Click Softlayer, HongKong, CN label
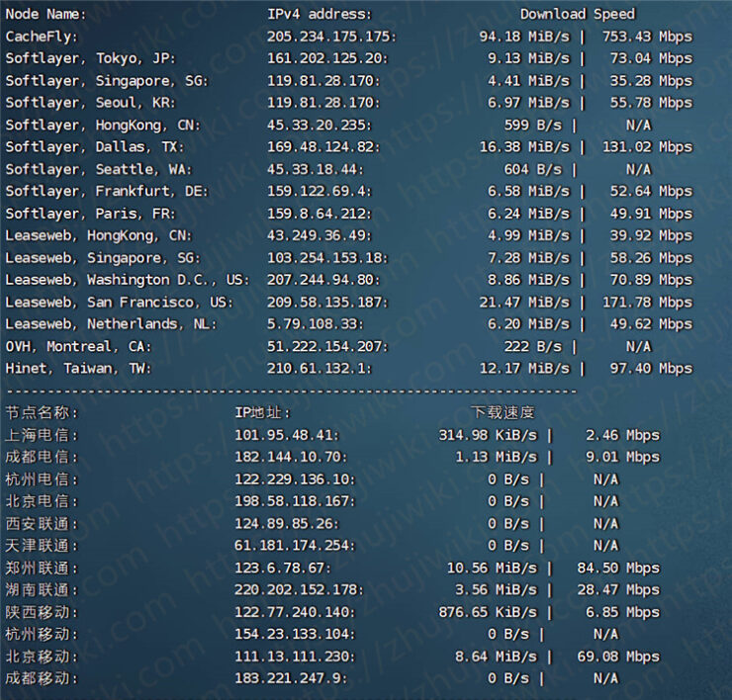 click(103, 126)
